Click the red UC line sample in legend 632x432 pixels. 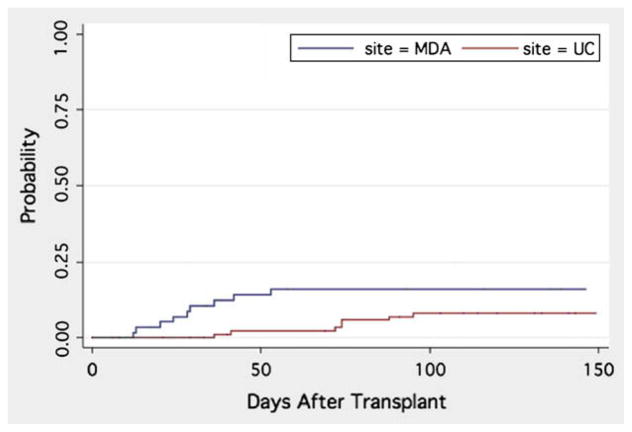click(481, 50)
